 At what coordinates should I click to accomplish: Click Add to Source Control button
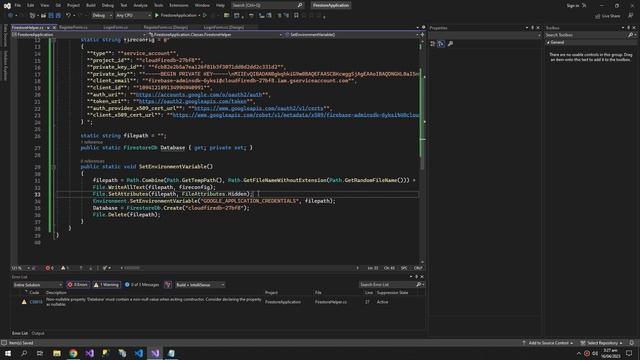pyautogui.click(x=547, y=343)
